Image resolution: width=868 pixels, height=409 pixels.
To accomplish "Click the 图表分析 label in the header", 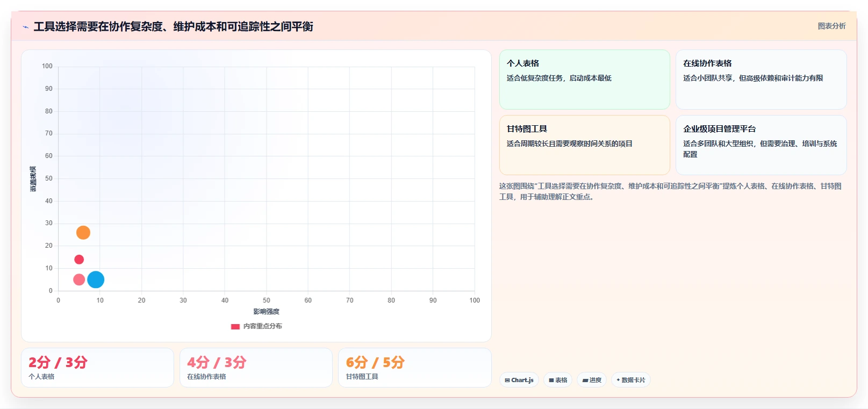I will pyautogui.click(x=831, y=26).
